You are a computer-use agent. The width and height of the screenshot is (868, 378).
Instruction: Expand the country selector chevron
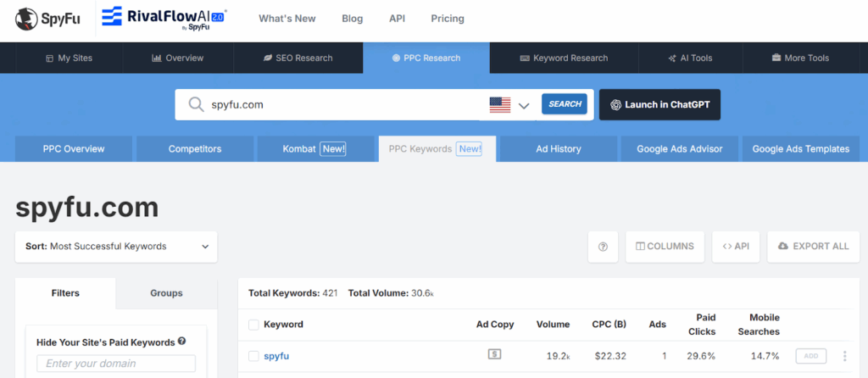click(524, 105)
